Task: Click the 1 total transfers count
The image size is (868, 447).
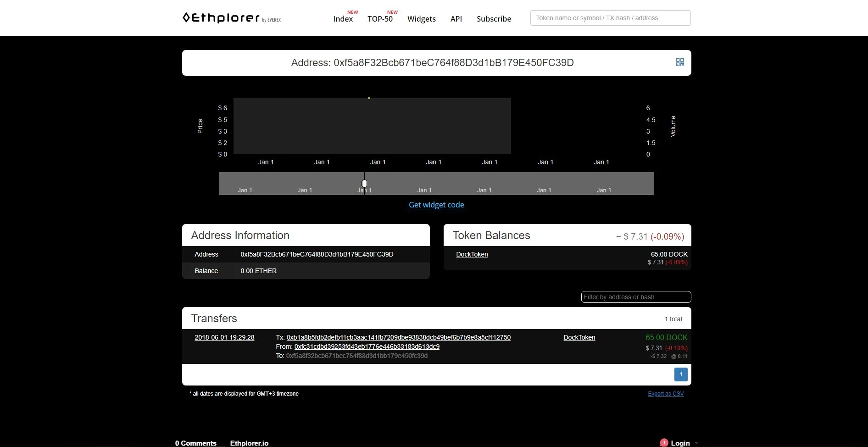Action: click(x=673, y=319)
